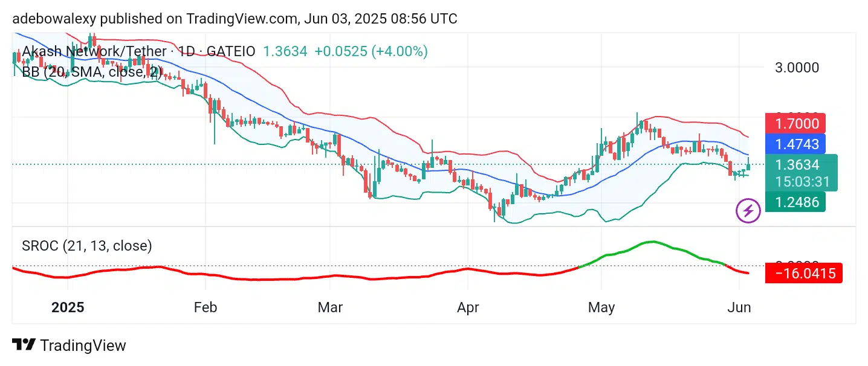This screenshot has width=868, height=366.
Task: Open the TradingView text link at bottom
Action: [83, 345]
